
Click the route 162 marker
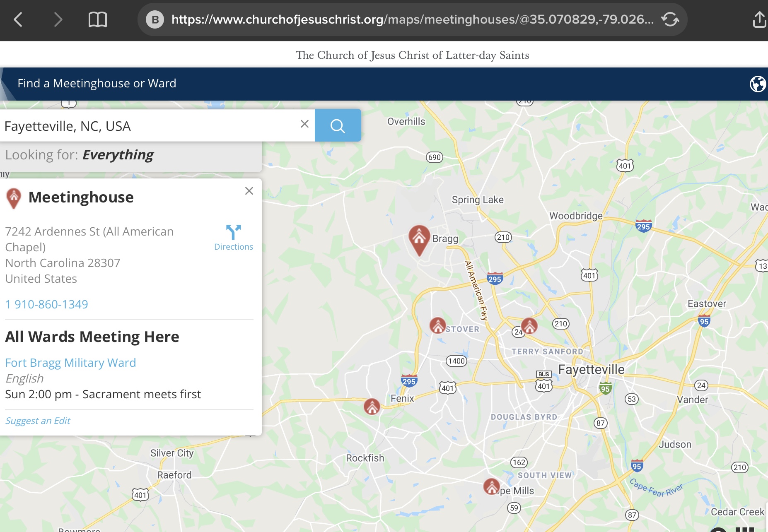tap(519, 462)
